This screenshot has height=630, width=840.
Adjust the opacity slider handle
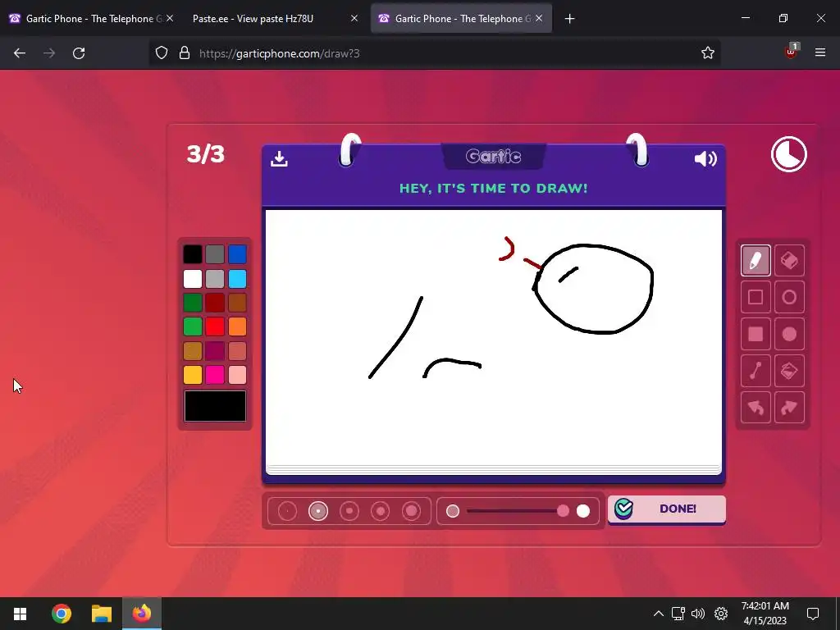point(563,511)
